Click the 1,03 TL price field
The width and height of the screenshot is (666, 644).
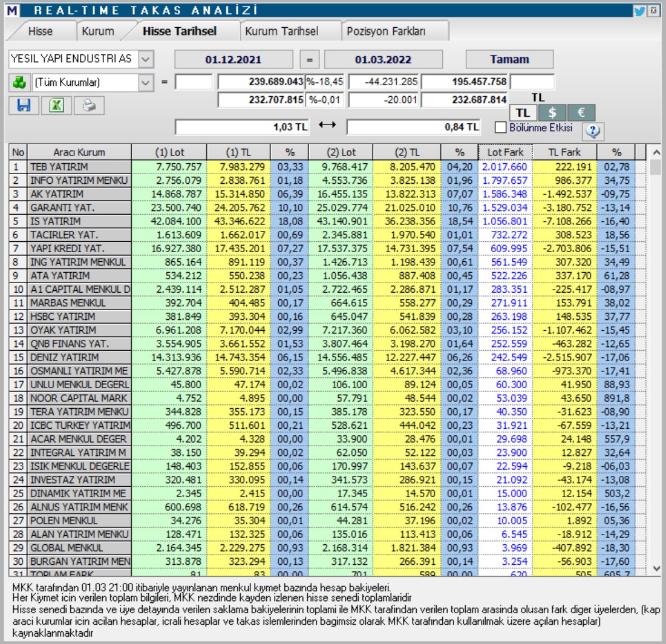242,127
